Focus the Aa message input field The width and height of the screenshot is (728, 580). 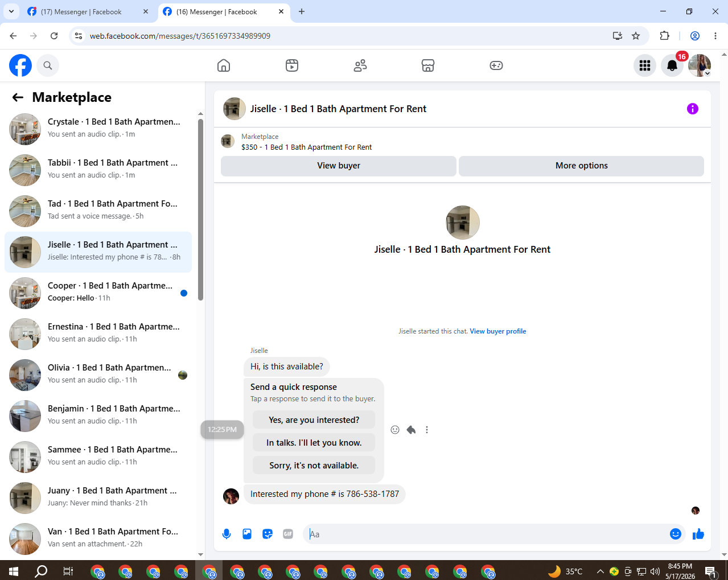487,534
